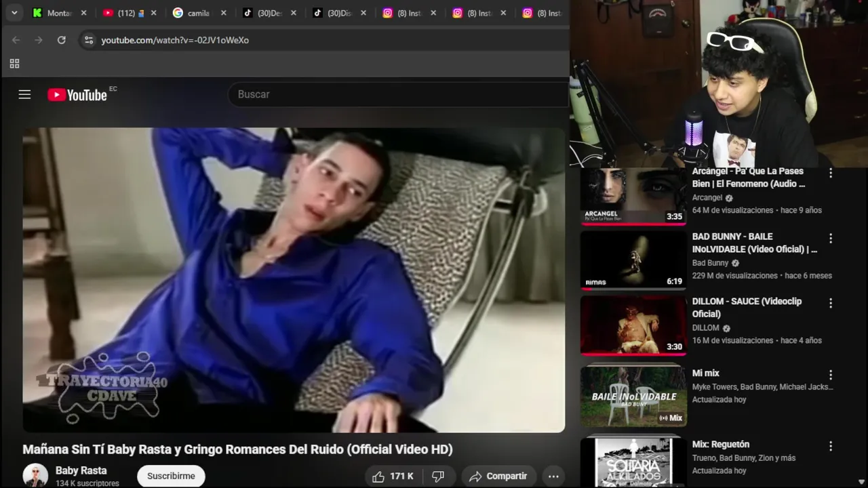Close the first TikTok '(30)Des' tab
The width and height of the screenshot is (868, 488).
294,13
